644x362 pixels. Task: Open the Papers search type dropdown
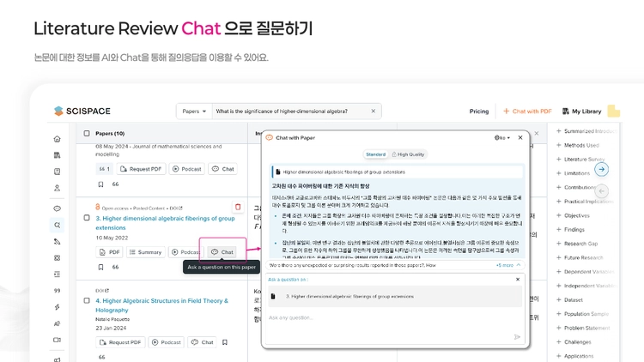[x=194, y=112]
